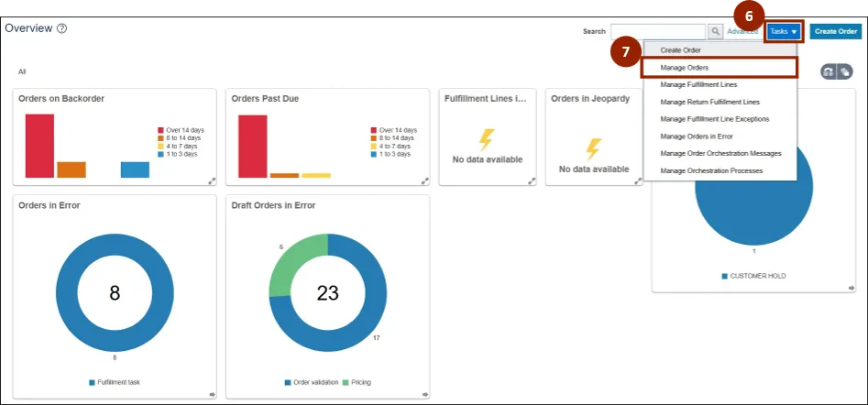Click the All filter label

pos(22,71)
